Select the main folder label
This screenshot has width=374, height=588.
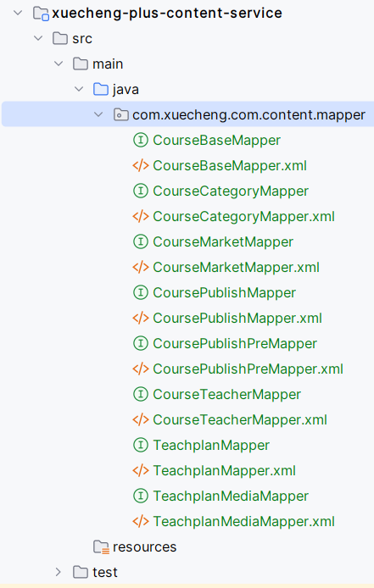108,64
